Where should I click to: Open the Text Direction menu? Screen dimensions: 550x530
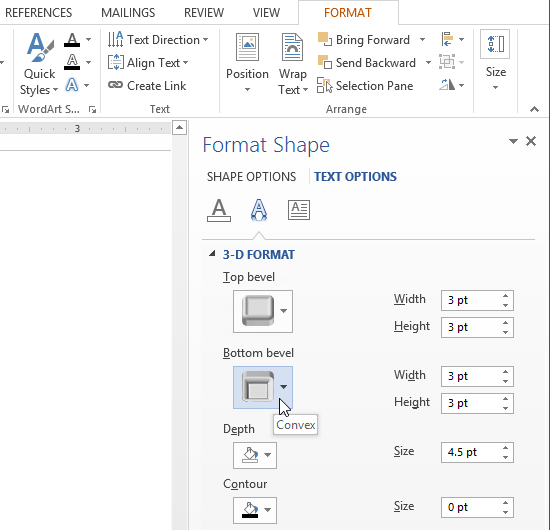158,40
